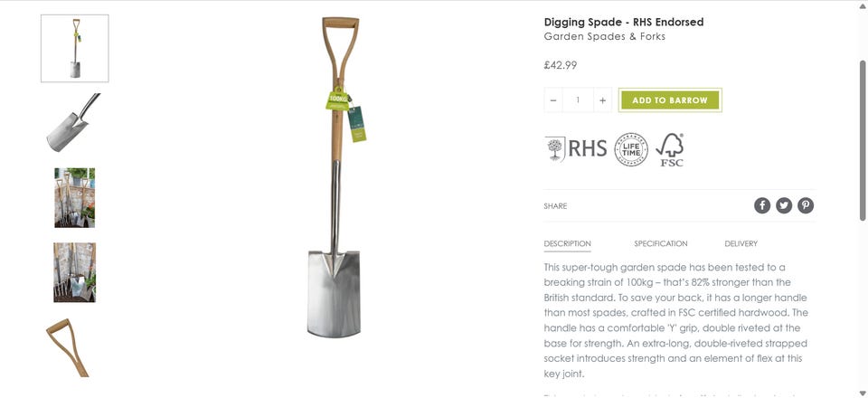This screenshot has width=868, height=398.
Task: View the spade blade close-up thumbnail
Action: click(73, 122)
